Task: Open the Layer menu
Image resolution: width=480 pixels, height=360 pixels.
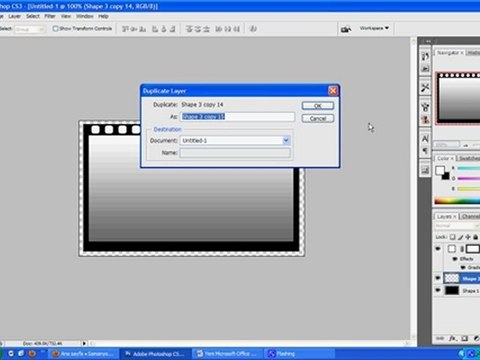Action: click(x=15, y=16)
